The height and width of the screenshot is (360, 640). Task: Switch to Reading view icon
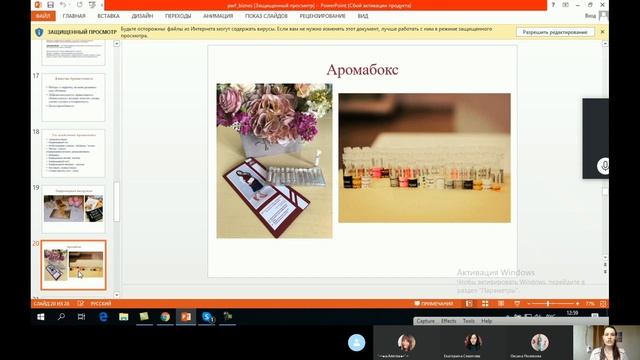tap(501, 304)
